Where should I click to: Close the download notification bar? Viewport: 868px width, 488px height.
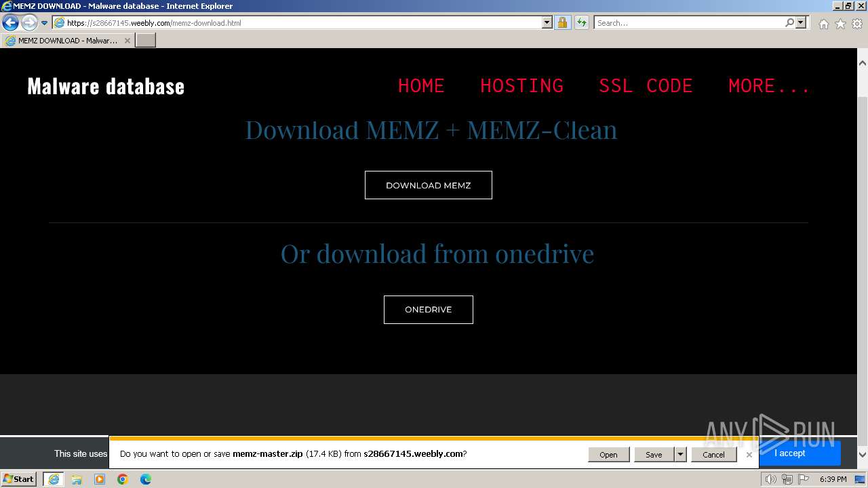pyautogui.click(x=749, y=455)
